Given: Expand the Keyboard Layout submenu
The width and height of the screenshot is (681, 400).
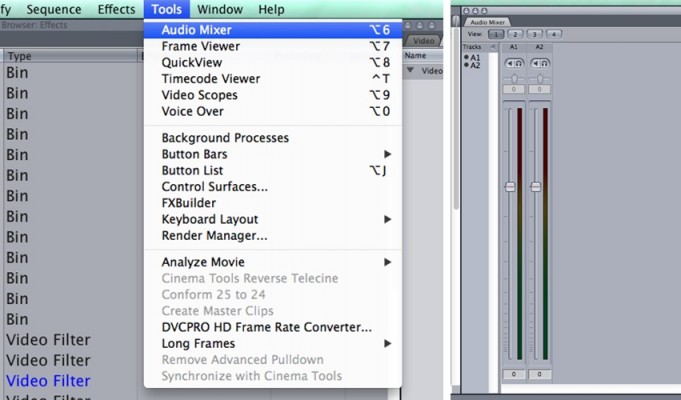Looking at the screenshot, I should [x=273, y=219].
